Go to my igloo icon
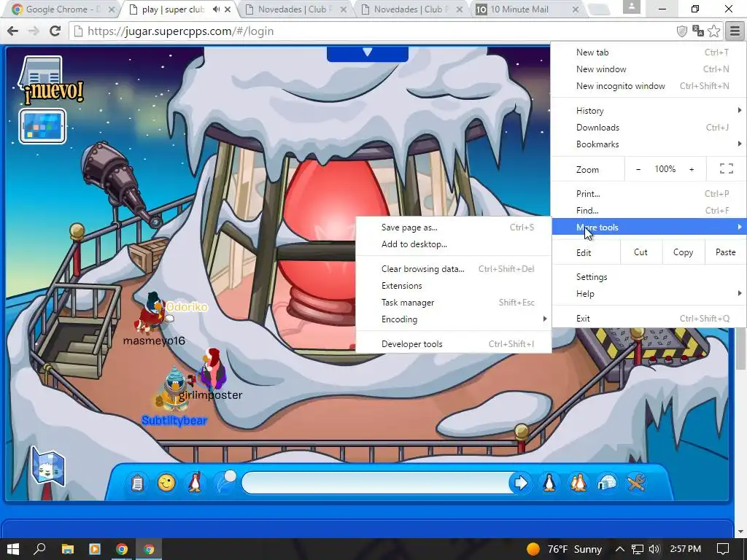 [607, 483]
